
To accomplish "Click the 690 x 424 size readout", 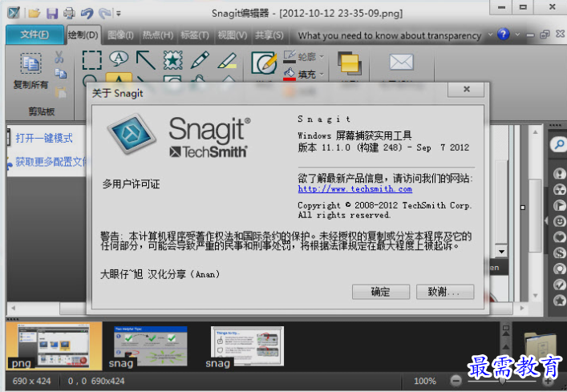I will [32, 381].
